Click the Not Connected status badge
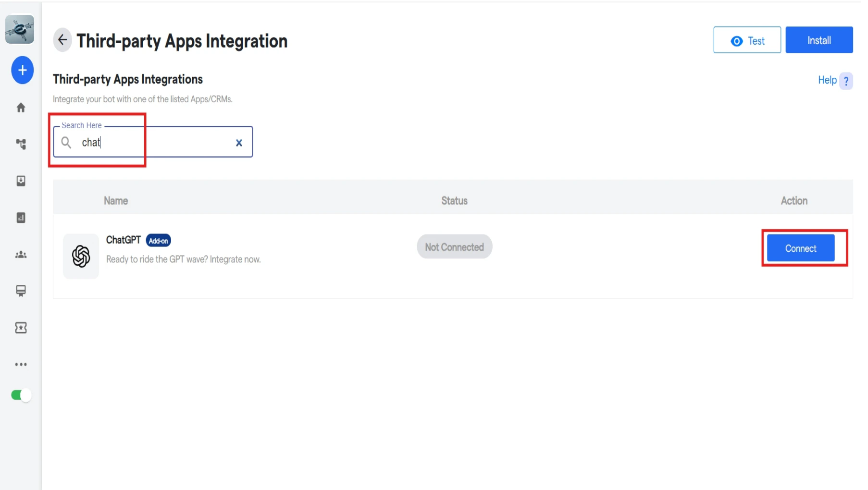 (454, 247)
